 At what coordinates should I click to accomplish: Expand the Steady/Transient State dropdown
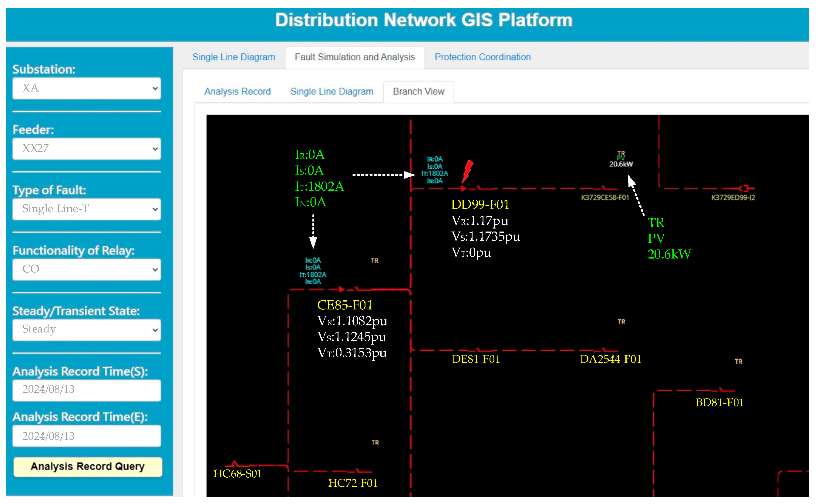point(87,330)
